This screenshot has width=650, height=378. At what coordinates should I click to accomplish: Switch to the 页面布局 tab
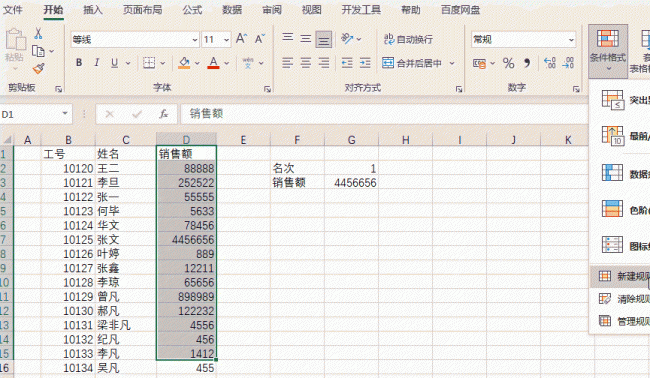pos(143,10)
